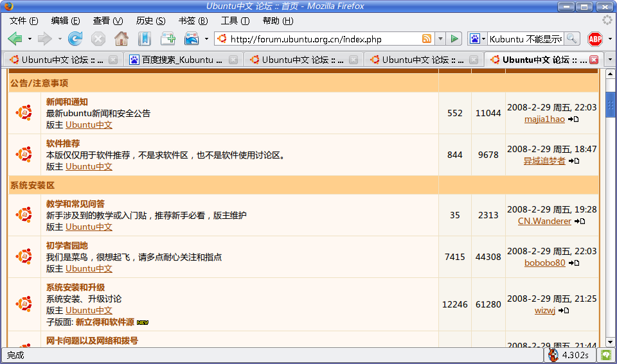Close the active Ubuntu中文 论坛 tab
Image resolution: width=617 pixels, height=364 pixels.
[x=594, y=59]
